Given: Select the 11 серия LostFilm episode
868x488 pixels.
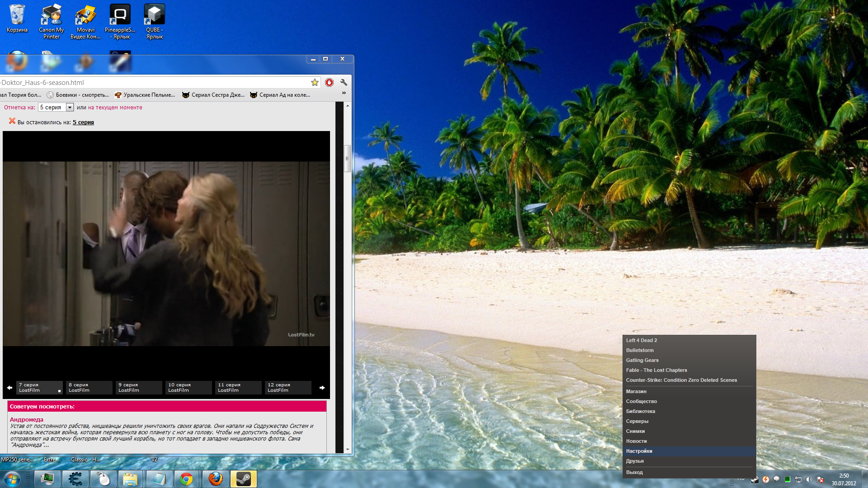Looking at the screenshot, I should click(239, 388).
